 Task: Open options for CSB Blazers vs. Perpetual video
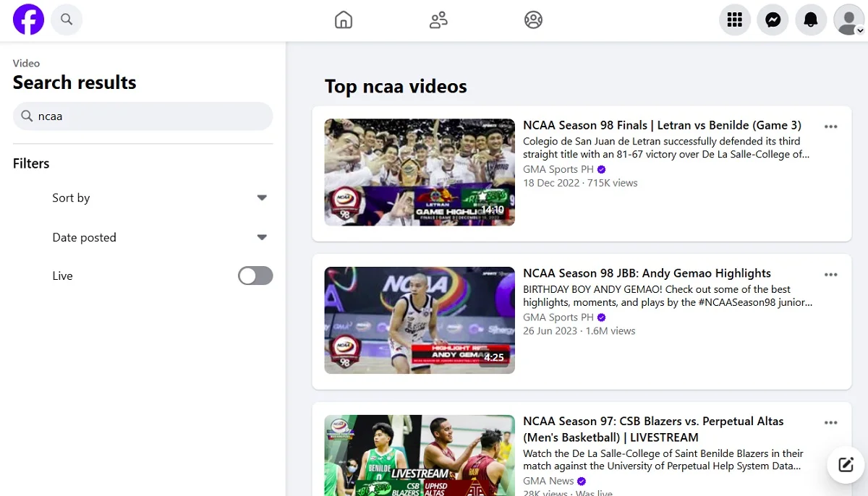(x=831, y=422)
